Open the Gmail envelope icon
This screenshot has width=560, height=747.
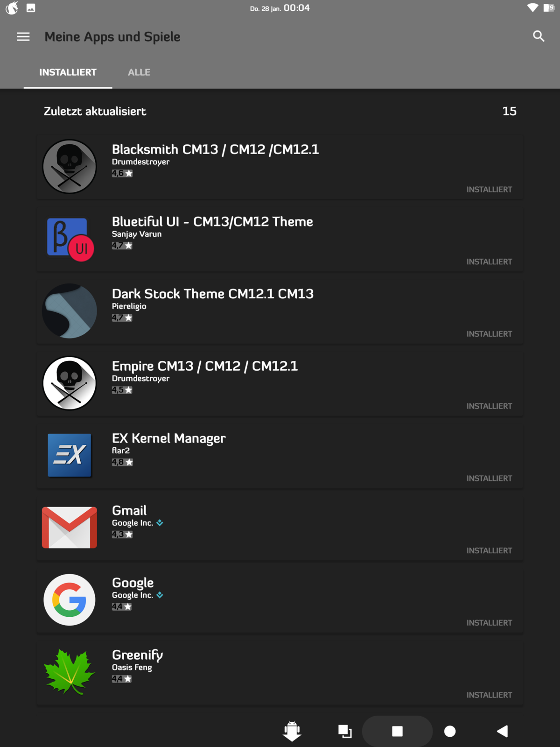70,528
